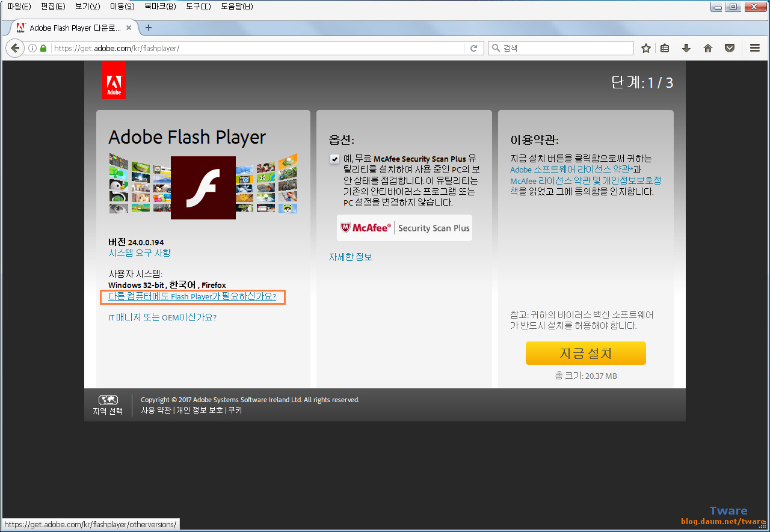Click the Adobe logo at page top
Viewport: 770px width, 532px height.
point(114,80)
